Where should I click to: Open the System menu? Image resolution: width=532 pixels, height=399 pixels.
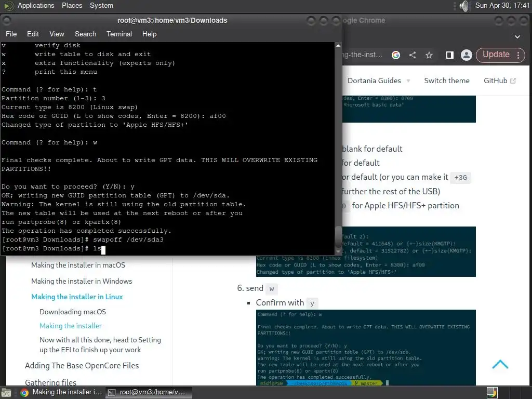click(101, 5)
